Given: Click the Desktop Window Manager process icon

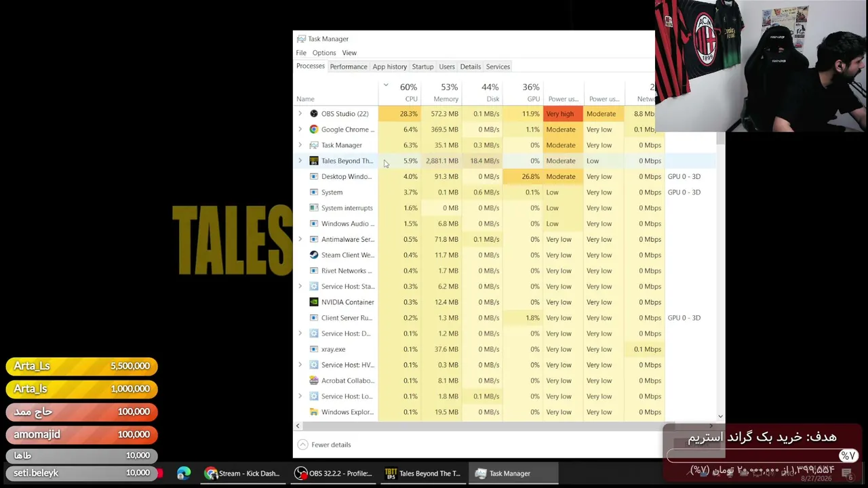Looking at the screenshot, I should click(313, 176).
